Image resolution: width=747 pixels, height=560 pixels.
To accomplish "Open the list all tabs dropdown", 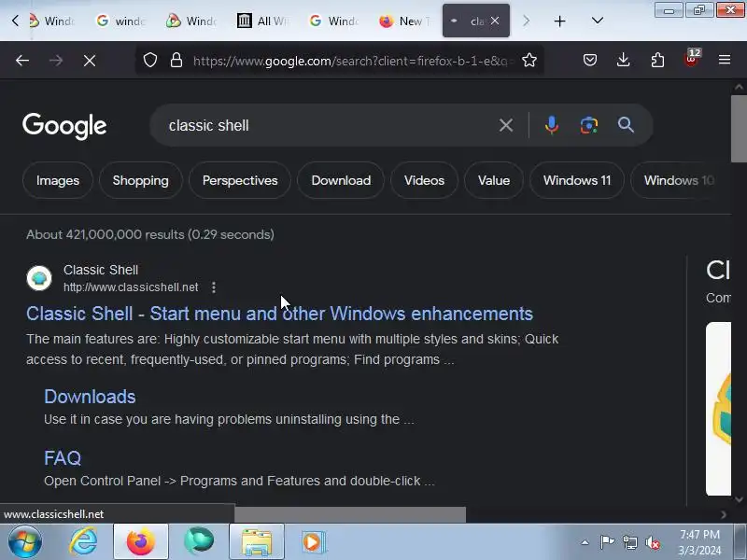I will point(598,21).
